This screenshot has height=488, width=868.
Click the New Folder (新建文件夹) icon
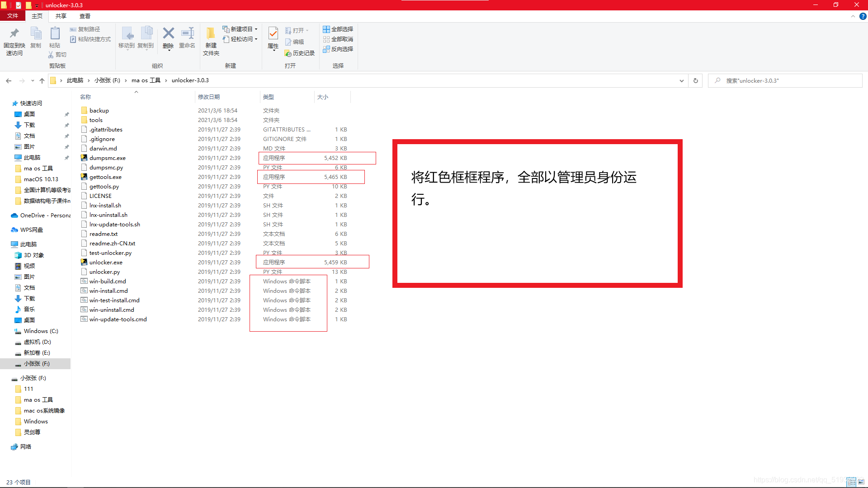click(x=210, y=40)
